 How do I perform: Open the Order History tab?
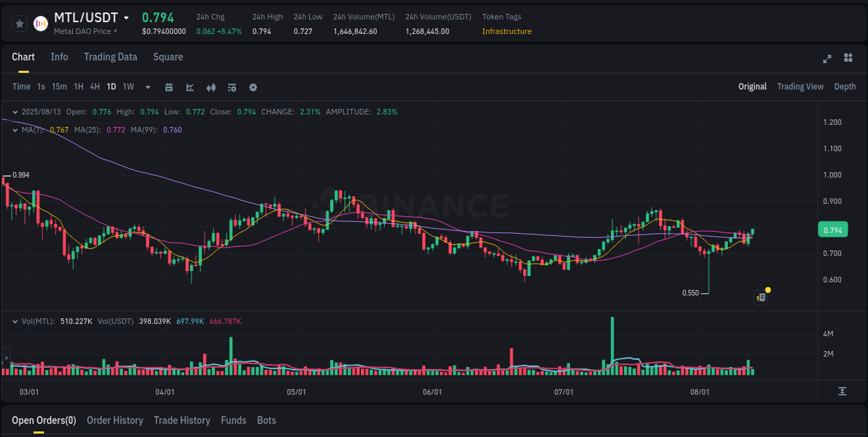click(115, 420)
